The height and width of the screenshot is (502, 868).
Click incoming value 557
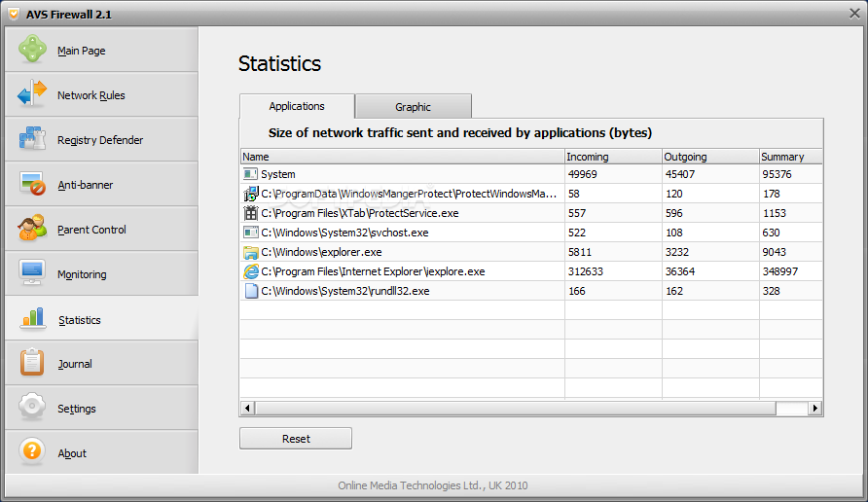pyautogui.click(x=577, y=213)
